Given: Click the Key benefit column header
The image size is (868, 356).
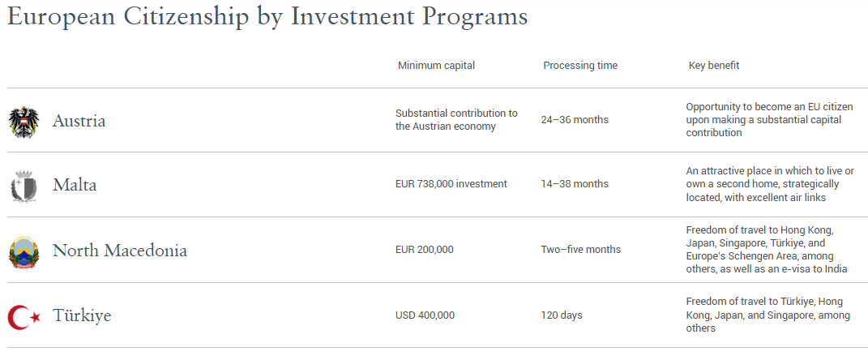Looking at the screenshot, I should [x=713, y=66].
